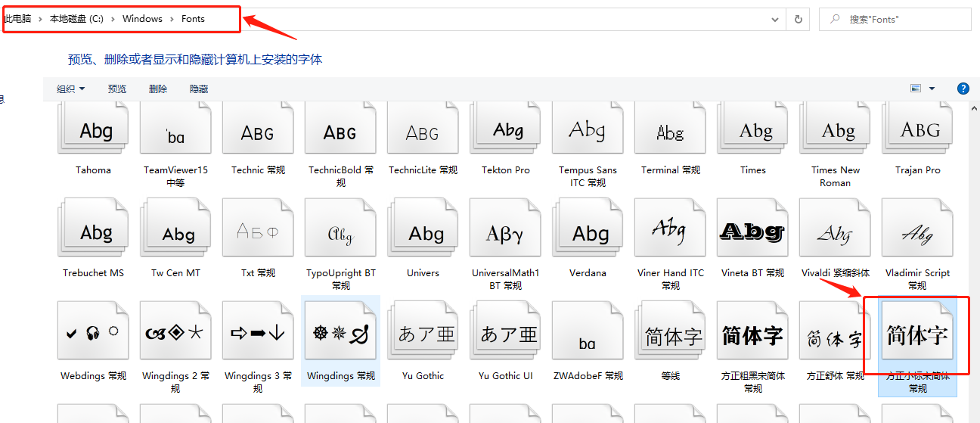The width and height of the screenshot is (980, 423).
Task: Select the Wingdings 2 font icon
Action: pyautogui.click(x=175, y=334)
